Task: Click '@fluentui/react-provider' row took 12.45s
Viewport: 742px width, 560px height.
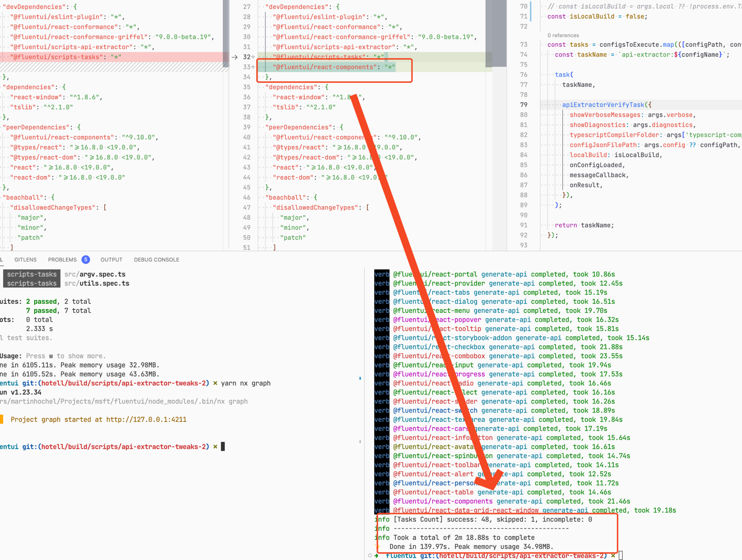Action: (498, 283)
